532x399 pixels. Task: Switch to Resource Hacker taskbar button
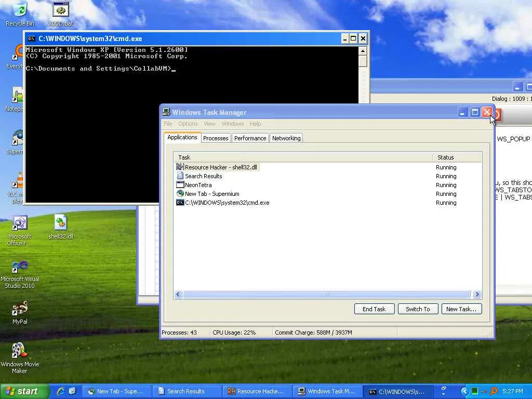click(x=257, y=391)
